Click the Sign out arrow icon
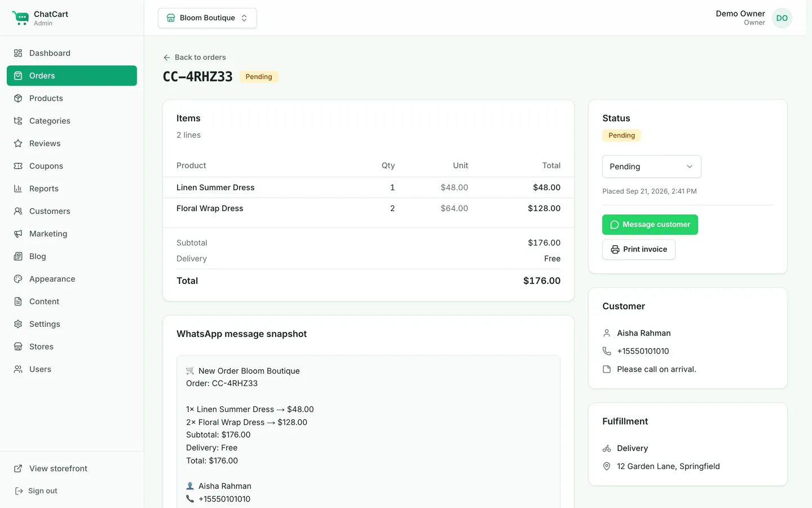Screen dimensions: 812x508 tap(19, 491)
